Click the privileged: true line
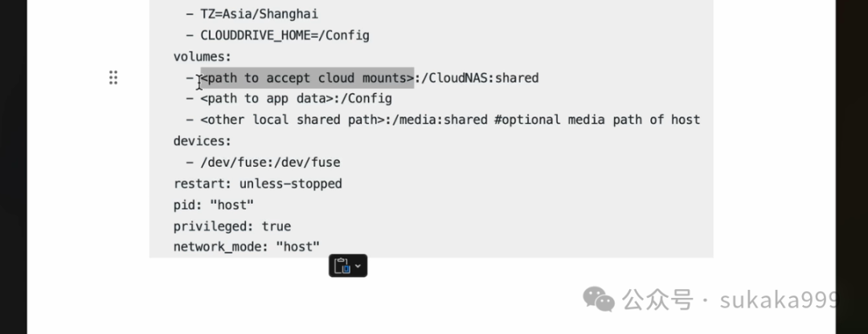The height and width of the screenshot is (334, 868). click(x=232, y=226)
